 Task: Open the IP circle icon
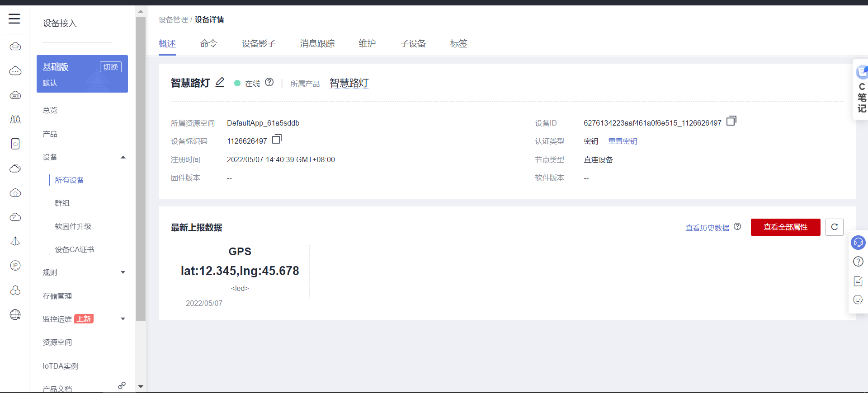15,266
